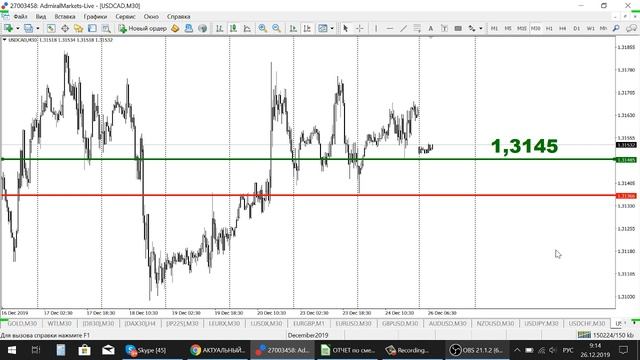This screenshot has width=640, height=360.
Task: Click the arrows objects icon
Action: 472,28
